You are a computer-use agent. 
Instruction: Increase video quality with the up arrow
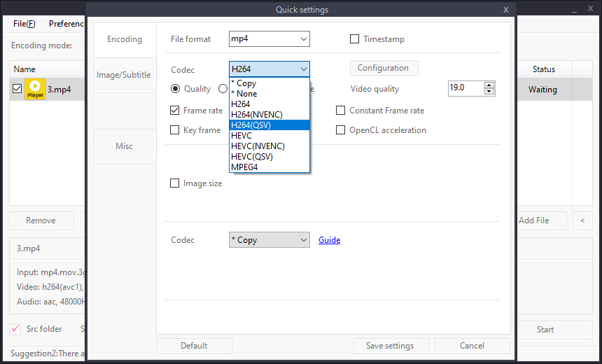coord(489,85)
